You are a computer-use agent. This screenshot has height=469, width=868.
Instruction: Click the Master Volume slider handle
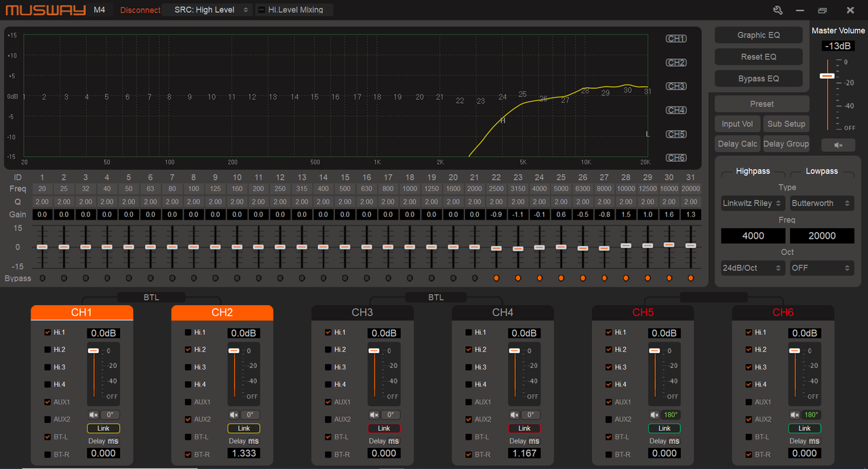pyautogui.click(x=827, y=76)
